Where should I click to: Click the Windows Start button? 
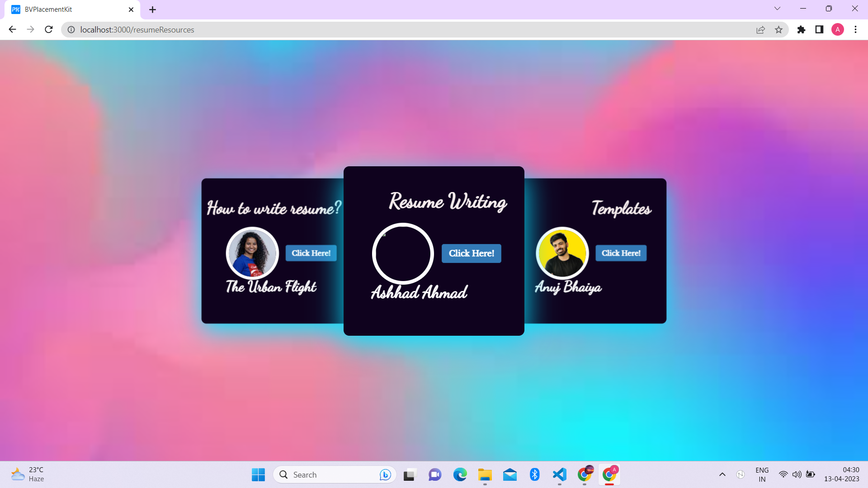point(258,474)
